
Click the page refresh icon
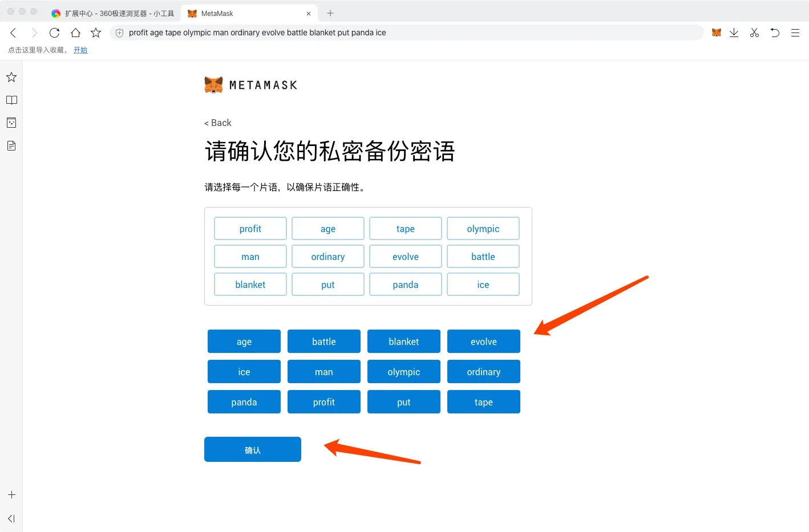point(54,33)
